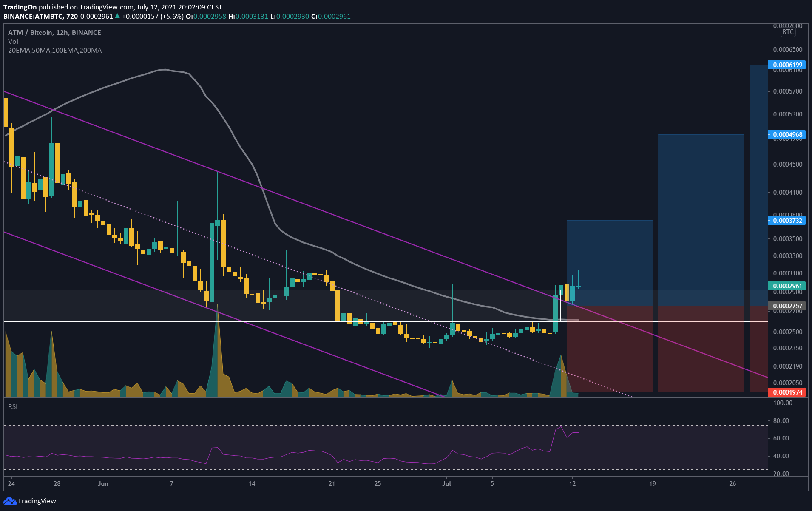The image size is (812, 511).
Task: Click the Vol indicator label
Action: [13, 41]
